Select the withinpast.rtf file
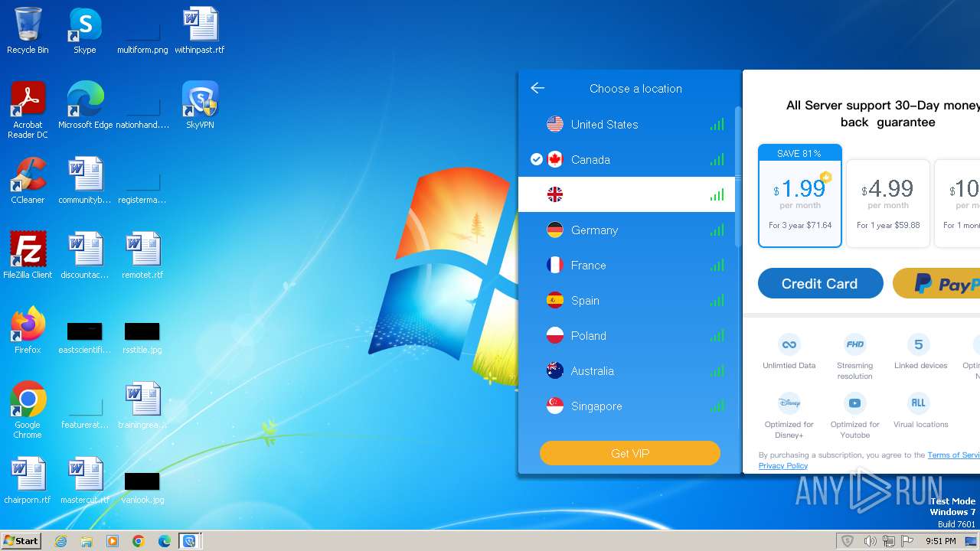Image resolution: width=980 pixels, height=551 pixels. 200,31
